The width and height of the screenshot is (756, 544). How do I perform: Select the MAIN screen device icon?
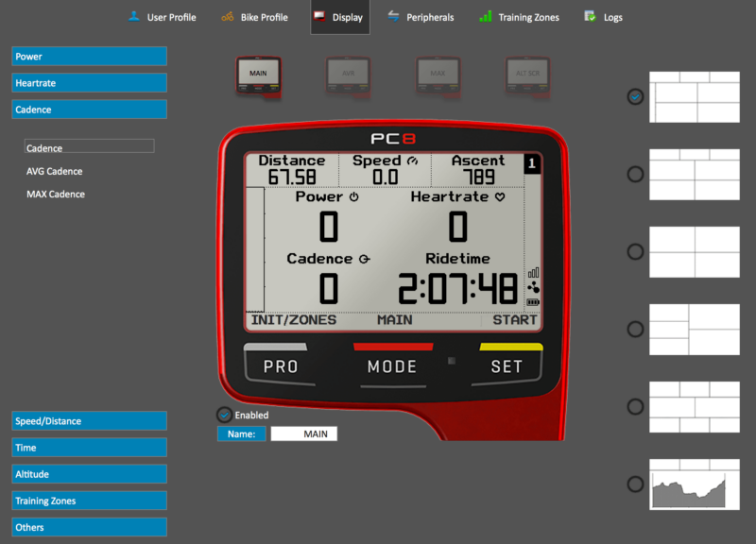(x=258, y=77)
